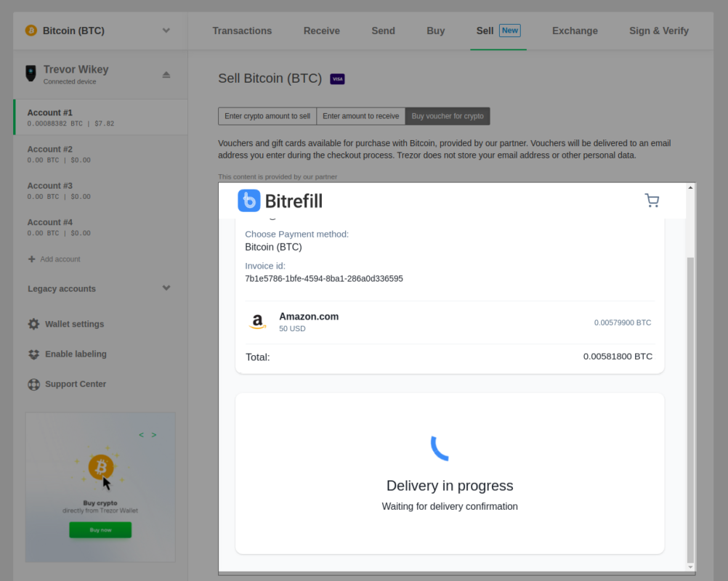Show previous promo banner slide
Viewport: 728px width, 581px height.
tap(141, 435)
